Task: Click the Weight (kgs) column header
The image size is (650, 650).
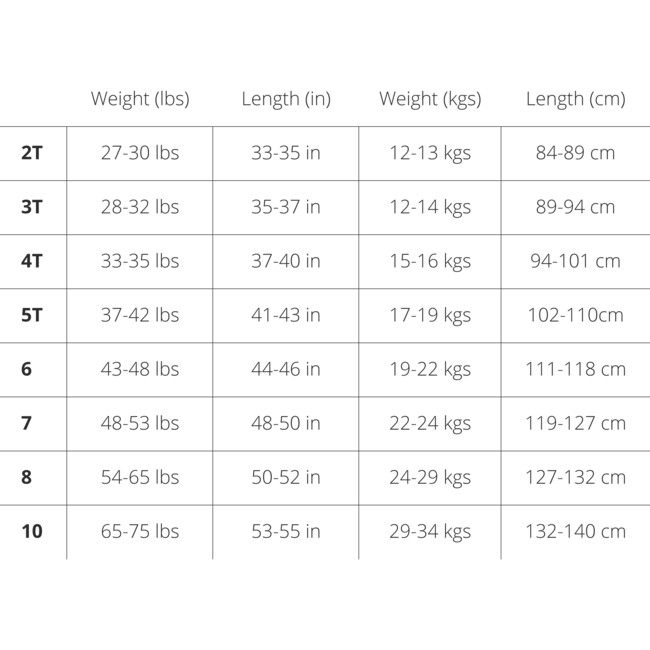Action: [x=430, y=99]
